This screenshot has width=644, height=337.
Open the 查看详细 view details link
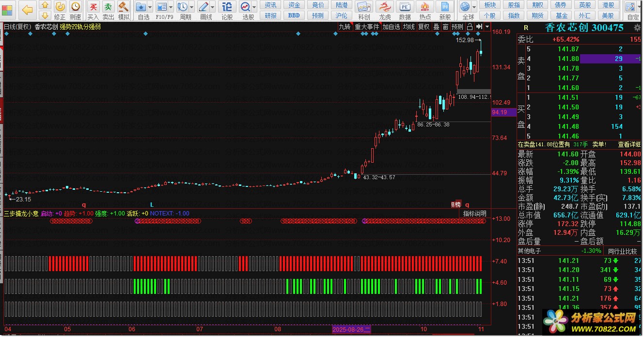tap(630, 144)
